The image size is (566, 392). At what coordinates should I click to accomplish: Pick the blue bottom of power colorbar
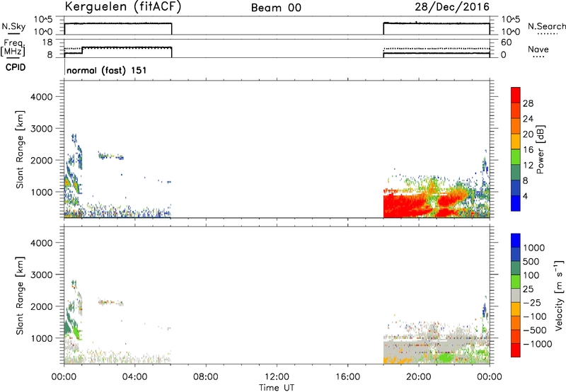[x=516, y=203]
